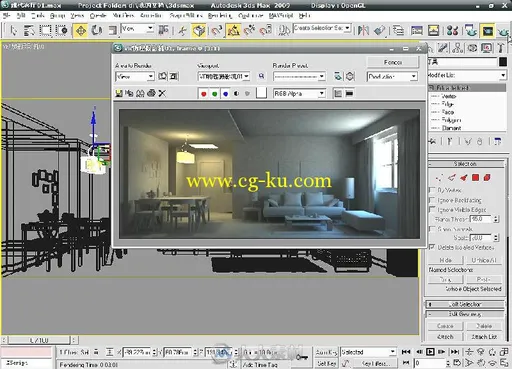Copy the rendered image in frame window
Viewport: 512px width, 369px height.
click(129, 93)
